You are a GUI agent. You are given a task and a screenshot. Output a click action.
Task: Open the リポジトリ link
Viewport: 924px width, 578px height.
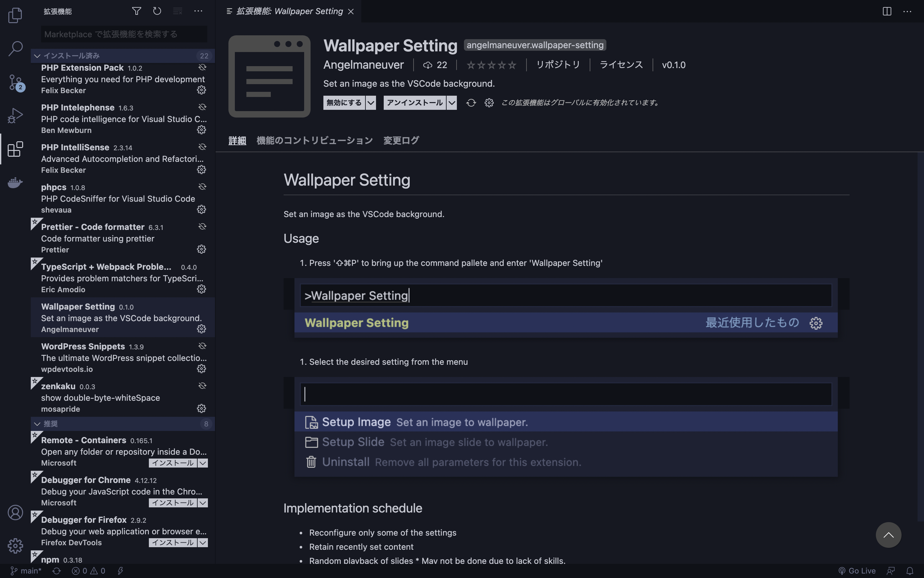point(558,65)
